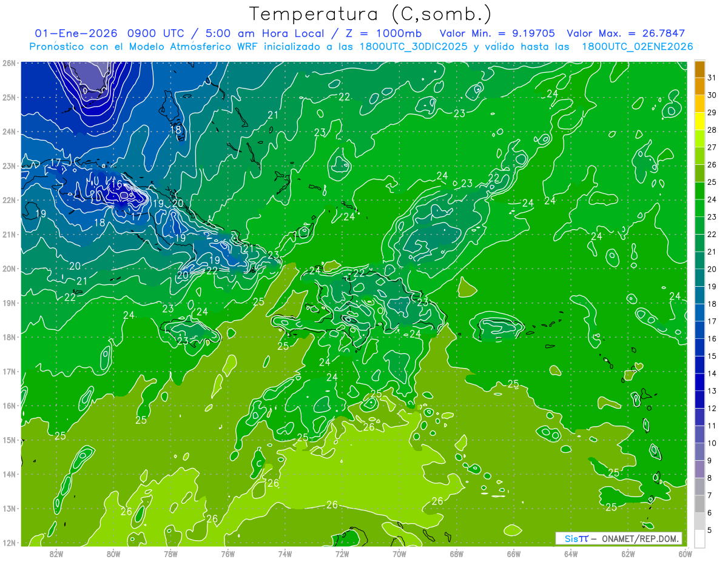The image size is (728, 562).
Task: Click the color scale value 6
Action: tap(710, 512)
